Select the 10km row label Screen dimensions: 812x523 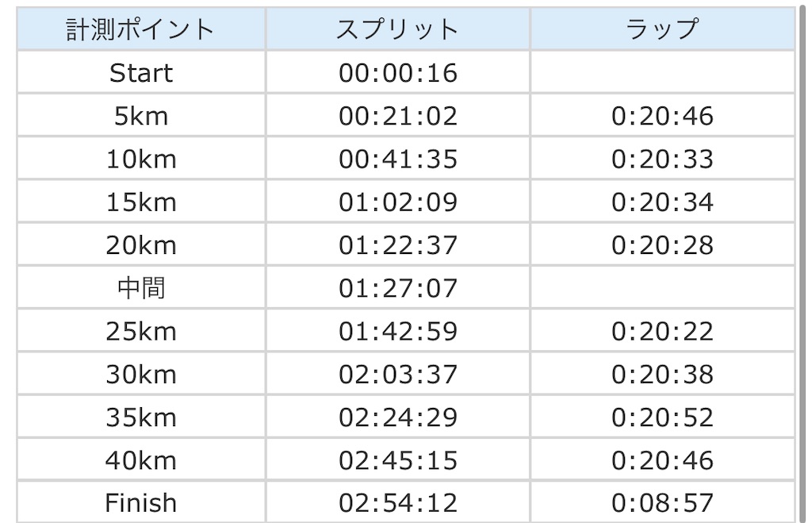(141, 160)
